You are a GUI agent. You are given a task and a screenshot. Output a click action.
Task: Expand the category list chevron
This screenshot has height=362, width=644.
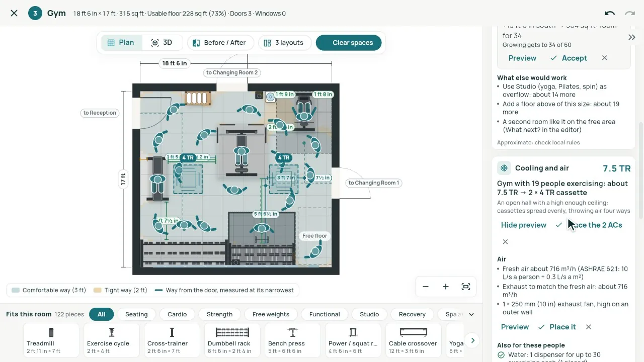click(471, 314)
